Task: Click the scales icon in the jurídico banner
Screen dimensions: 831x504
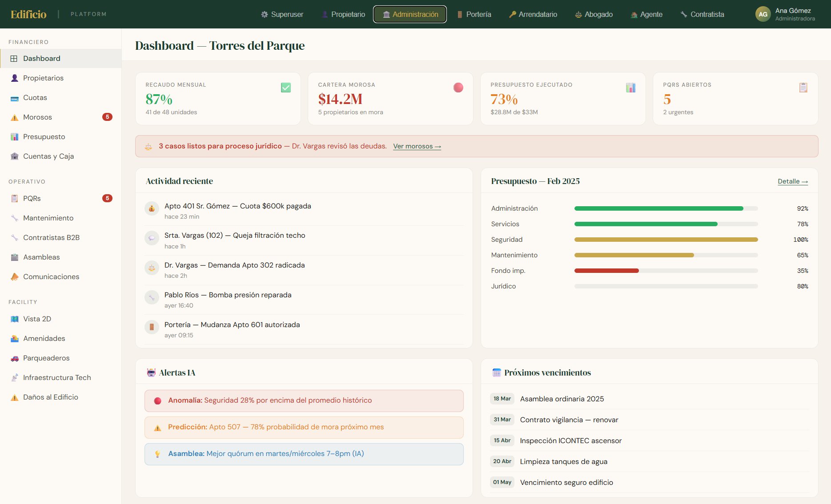Action: pyautogui.click(x=149, y=147)
